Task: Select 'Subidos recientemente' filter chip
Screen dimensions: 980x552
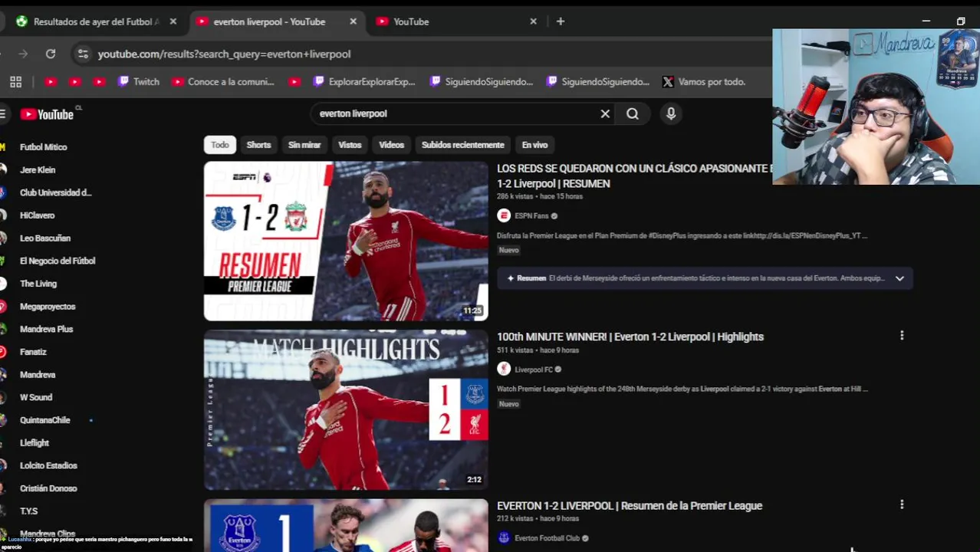Action: pyautogui.click(x=463, y=145)
